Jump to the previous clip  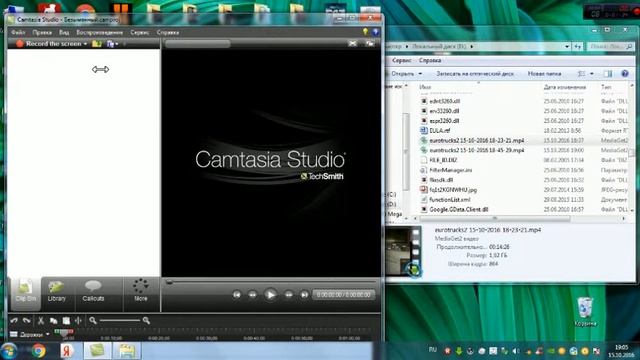[x=237, y=295]
